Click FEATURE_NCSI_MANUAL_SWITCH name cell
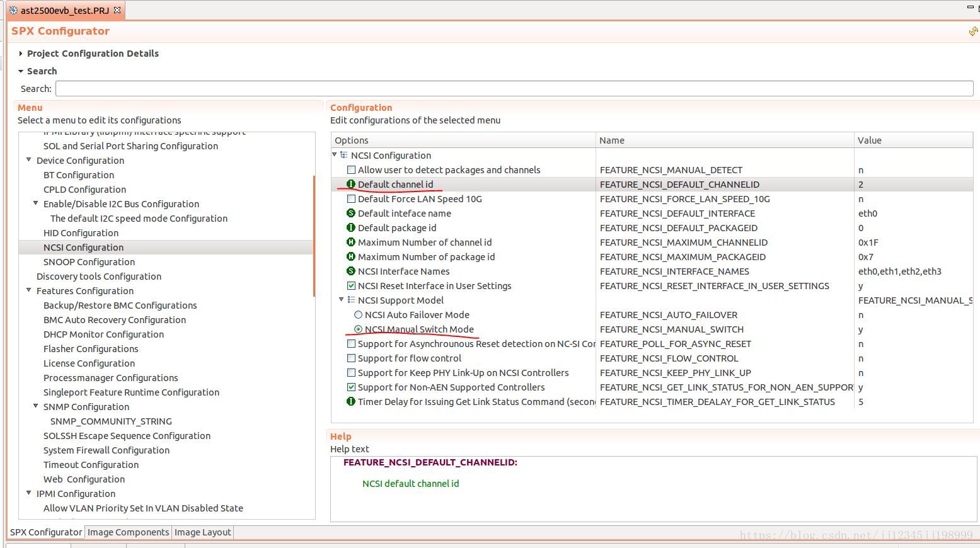Screen dimensions: 980x548 [x=672, y=329]
